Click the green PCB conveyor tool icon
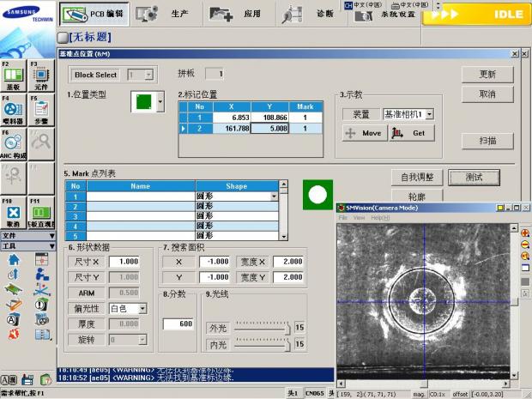The height and width of the screenshot is (399, 532). 14,288
